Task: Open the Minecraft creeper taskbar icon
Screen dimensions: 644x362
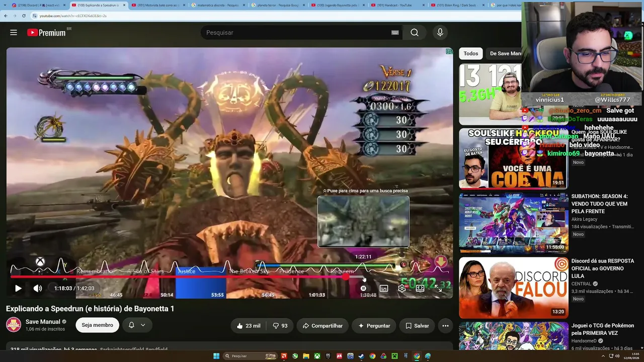Action: pos(394,356)
